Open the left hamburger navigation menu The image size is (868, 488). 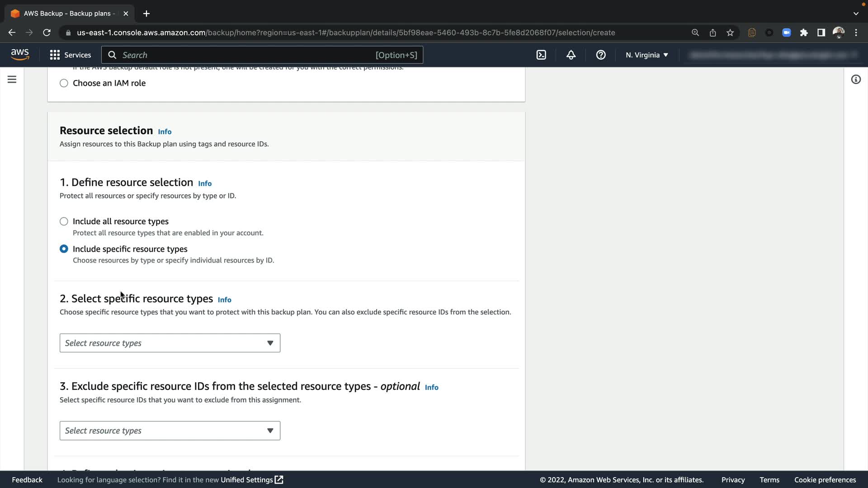pos(12,80)
